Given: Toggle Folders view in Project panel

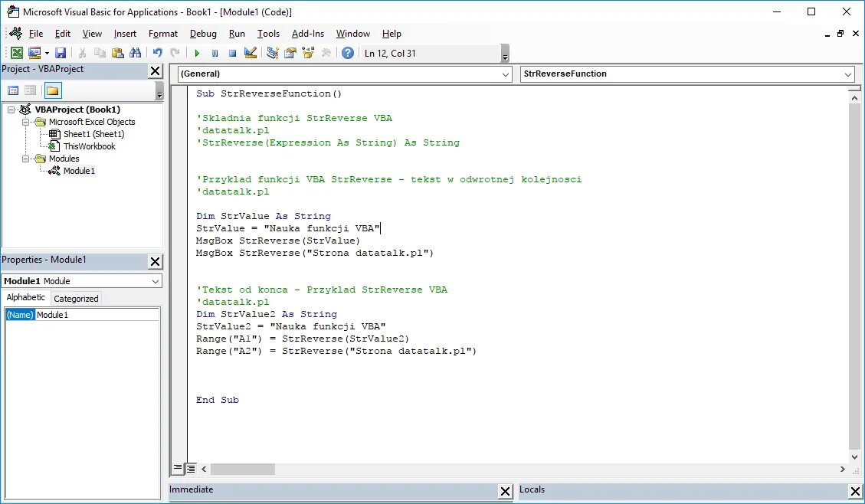Looking at the screenshot, I should pos(53,90).
